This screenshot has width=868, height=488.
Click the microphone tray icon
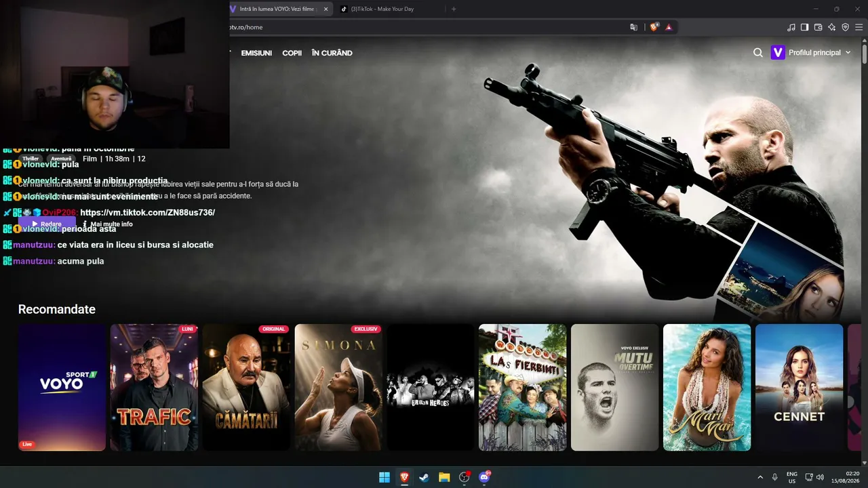click(x=774, y=477)
